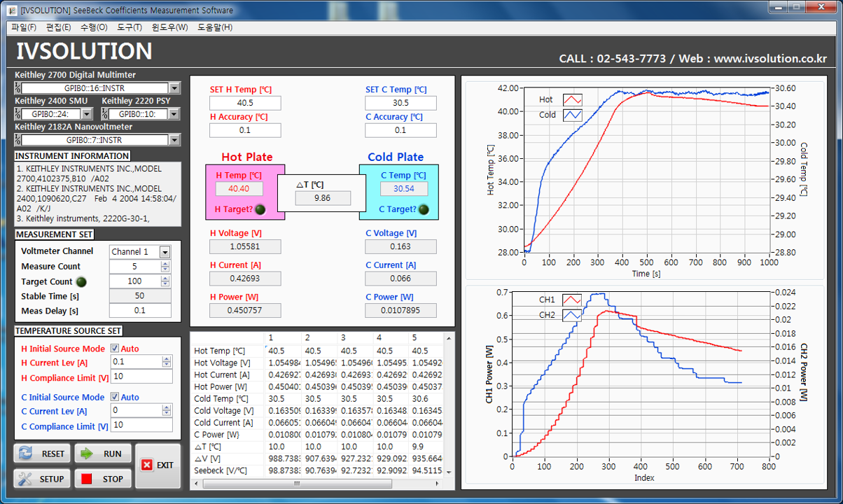Click the SET H Temp input field
The height and width of the screenshot is (504, 843).
245,103
